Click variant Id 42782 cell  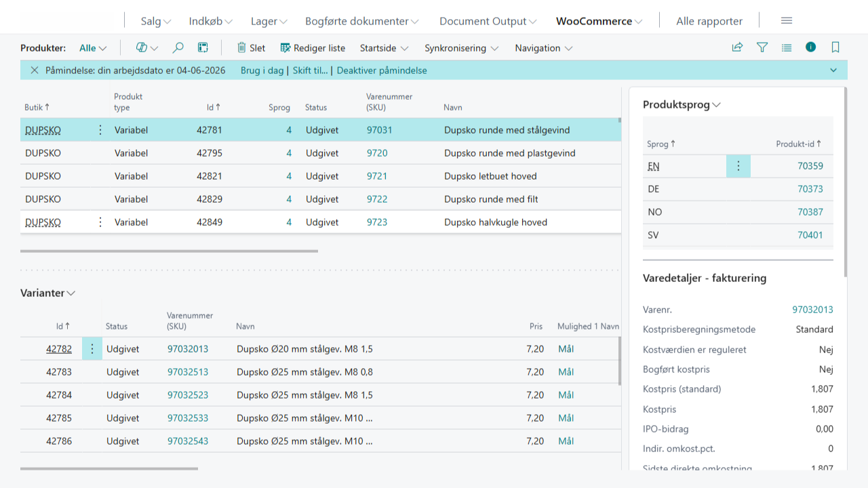tap(59, 349)
